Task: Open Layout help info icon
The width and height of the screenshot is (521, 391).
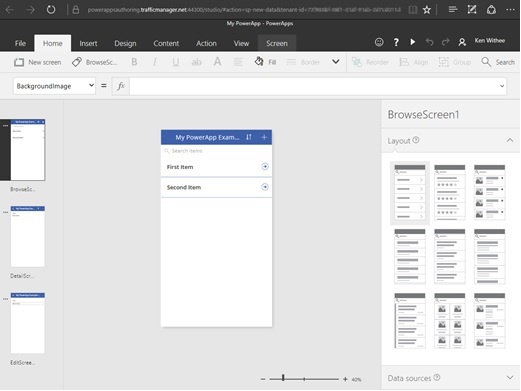Action: (416, 140)
